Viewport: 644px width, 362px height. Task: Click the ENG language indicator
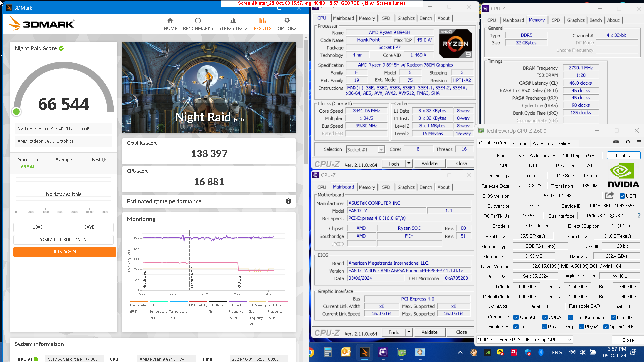click(557, 352)
